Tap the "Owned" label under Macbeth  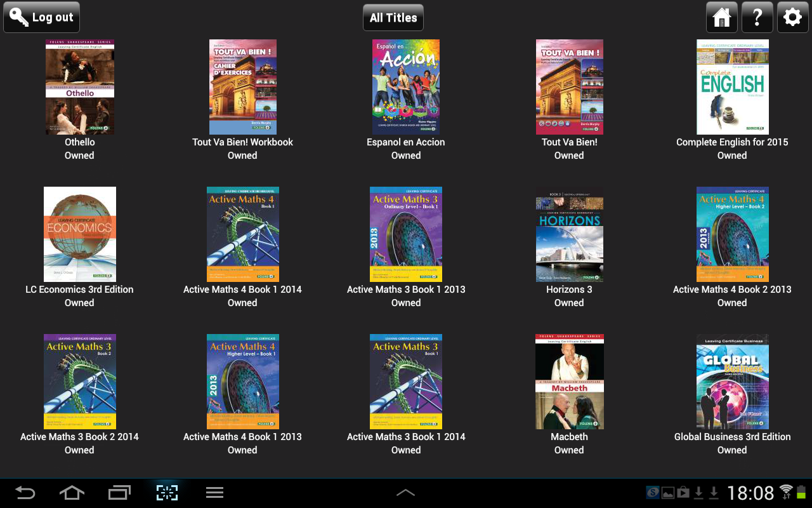tap(570, 450)
